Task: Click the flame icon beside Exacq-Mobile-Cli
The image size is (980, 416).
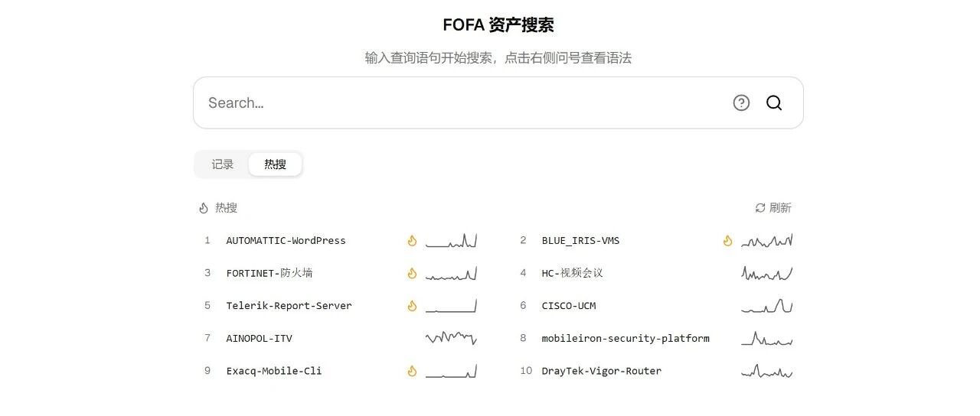Action: pos(412,371)
